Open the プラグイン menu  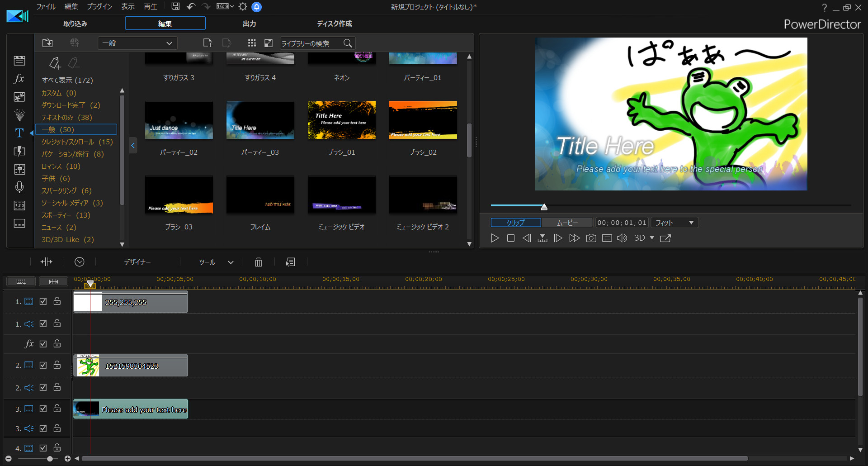tap(99, 6)
